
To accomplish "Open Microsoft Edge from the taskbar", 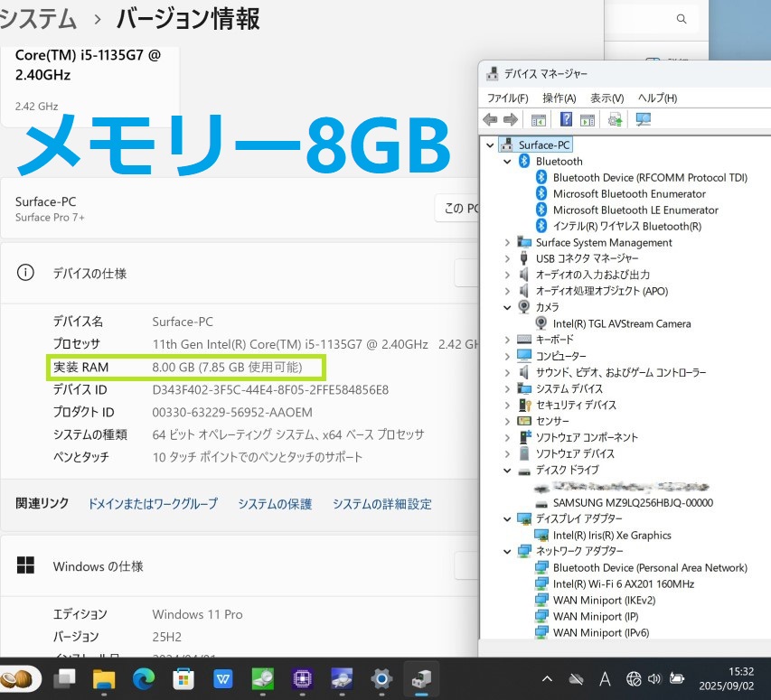I will (144, 677).
